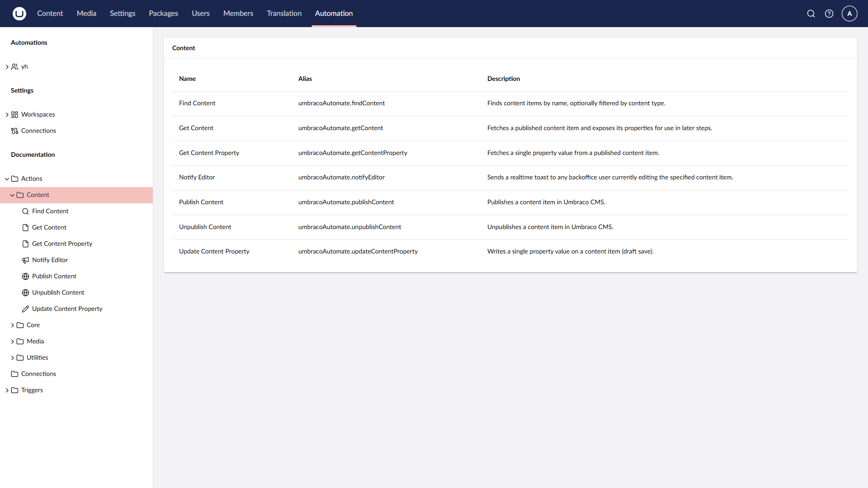This screenshot has height=488, width=868.
Task: Click the Triggers folder icon
Action: [15, 390]
